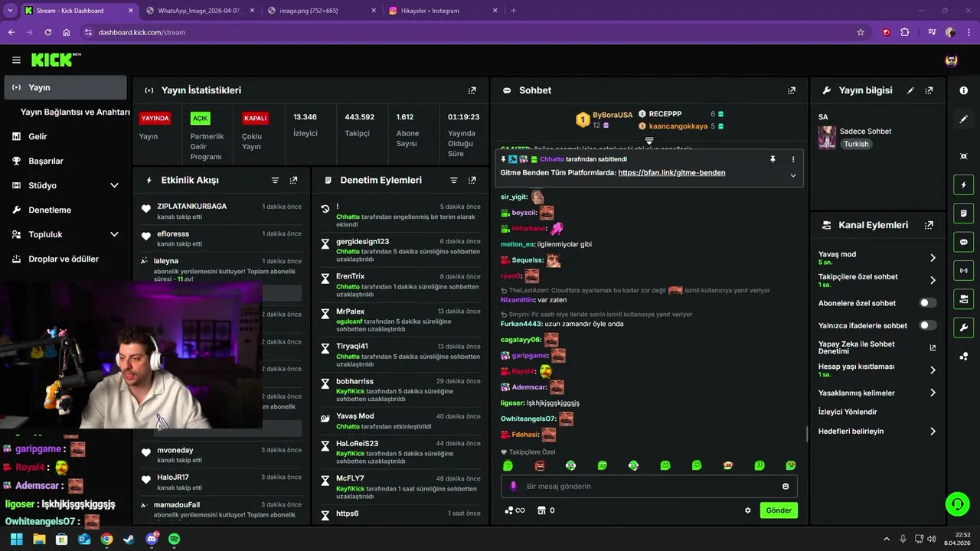Click the capture frame icon in the right sidebar

[x=964, y=156]
